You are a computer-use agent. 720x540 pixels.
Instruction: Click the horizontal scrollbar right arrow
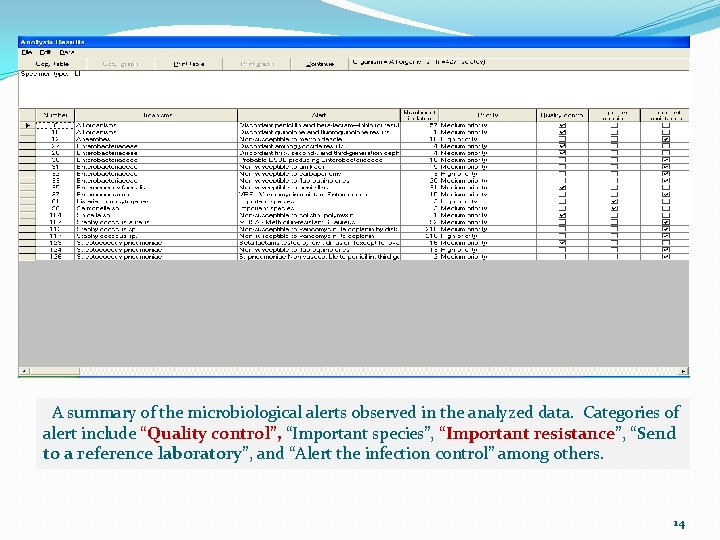point(684,371)
